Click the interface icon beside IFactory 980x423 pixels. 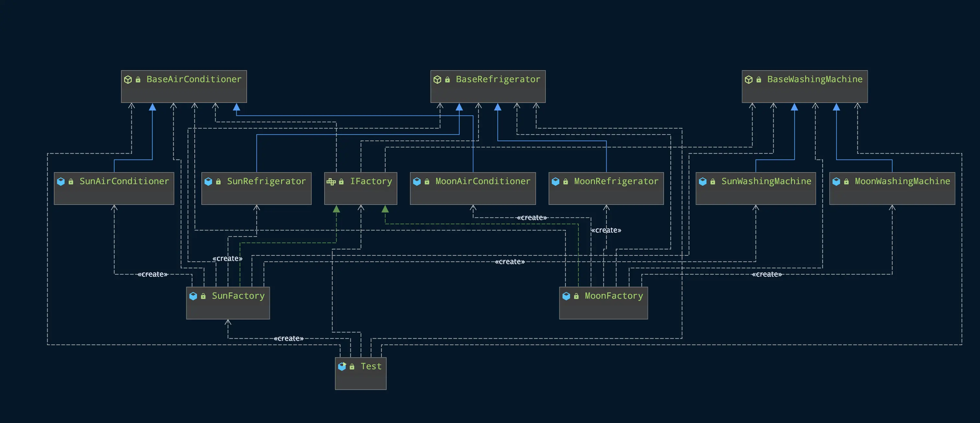pos(331,182)
